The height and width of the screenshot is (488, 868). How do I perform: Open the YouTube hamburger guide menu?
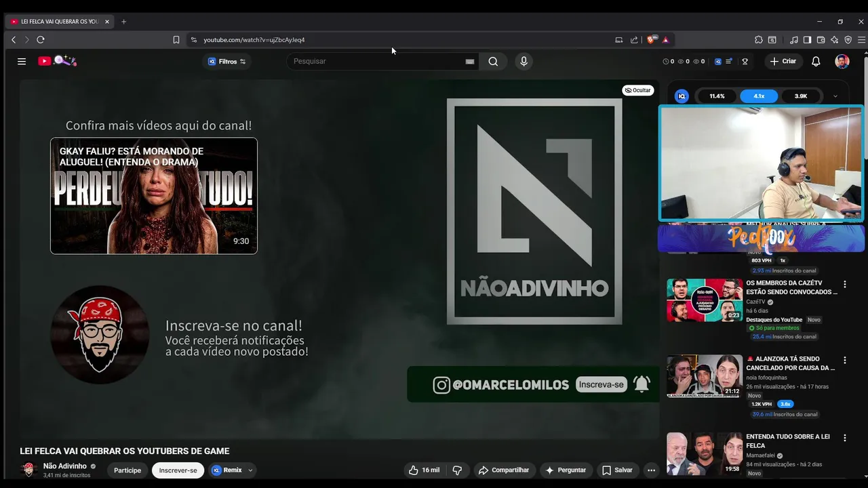point(22,61)
